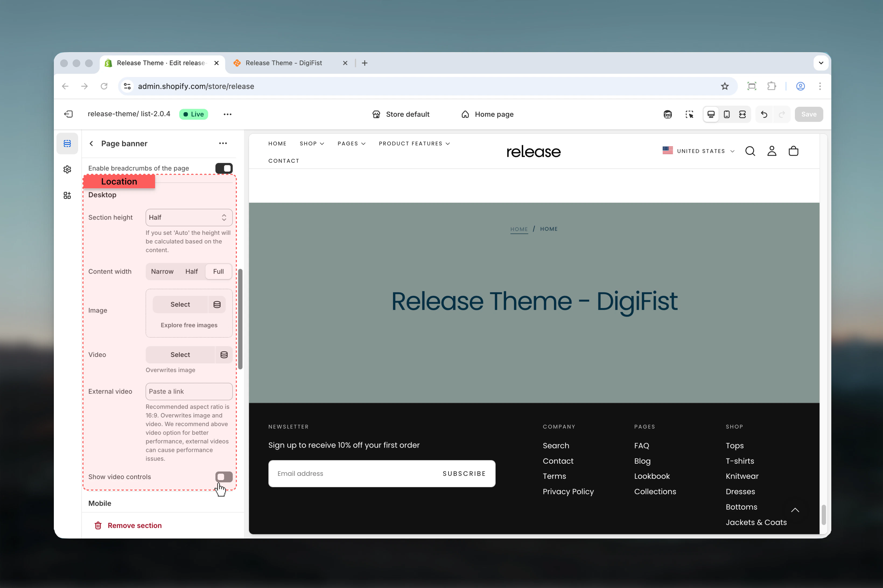Click the Save button
The image size is (883, 588).
809,114
